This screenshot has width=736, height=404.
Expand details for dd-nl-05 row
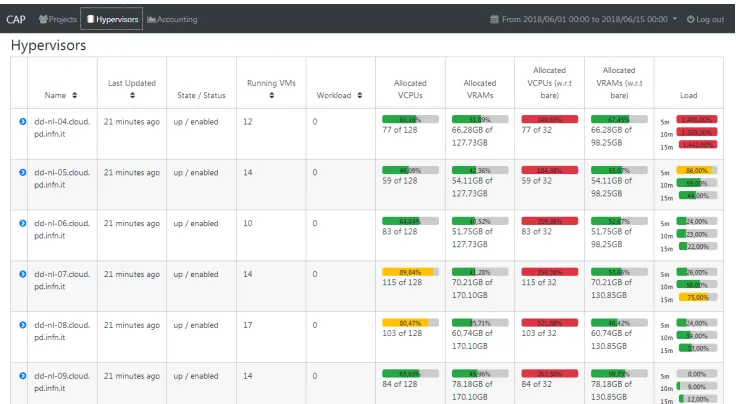point(23,172)
